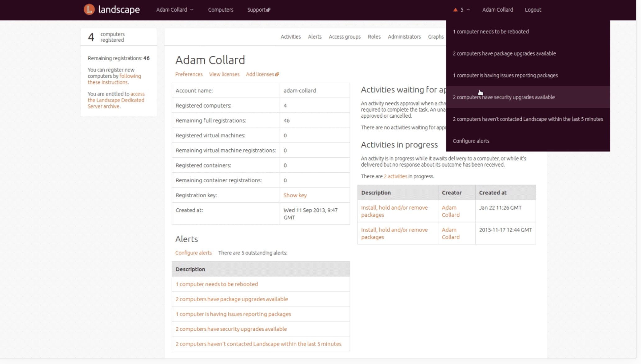Image resolution: width=641 pixels, height=364 pixels.
Task: Click the Landscape logo icon
Action: [x=89, y=9]
